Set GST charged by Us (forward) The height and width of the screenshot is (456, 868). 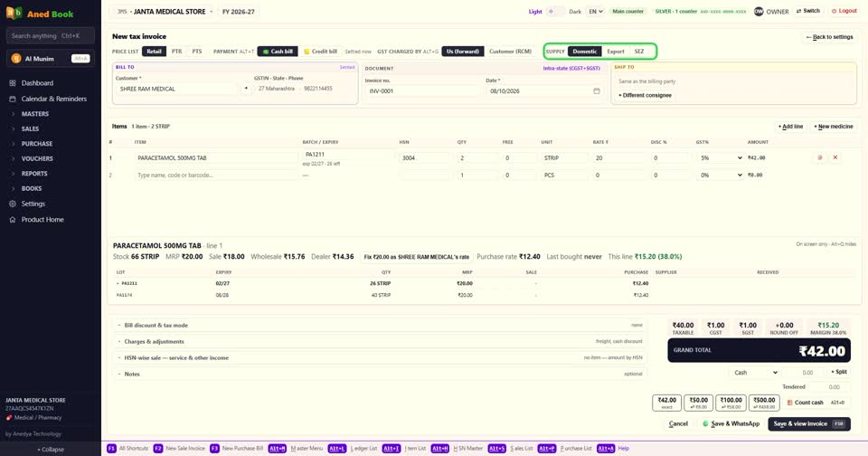tap(463, 52)
